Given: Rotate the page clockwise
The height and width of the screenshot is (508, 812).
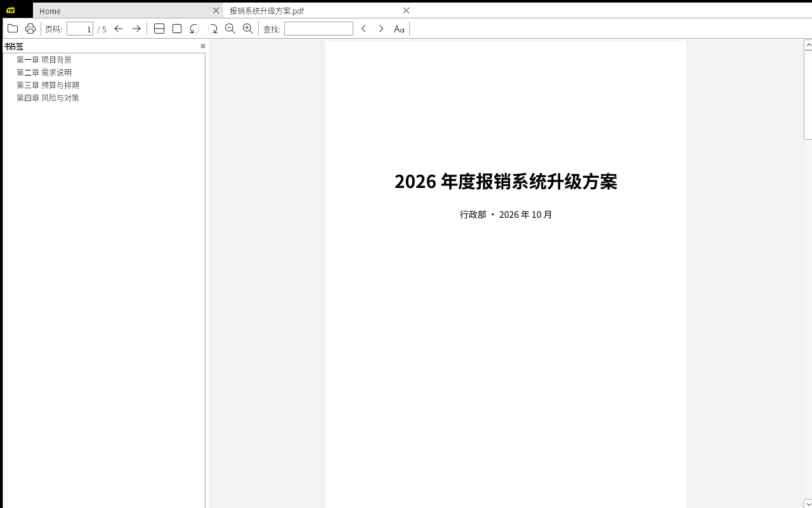Looking at the screenshot, I should click(x=213, y=29).
